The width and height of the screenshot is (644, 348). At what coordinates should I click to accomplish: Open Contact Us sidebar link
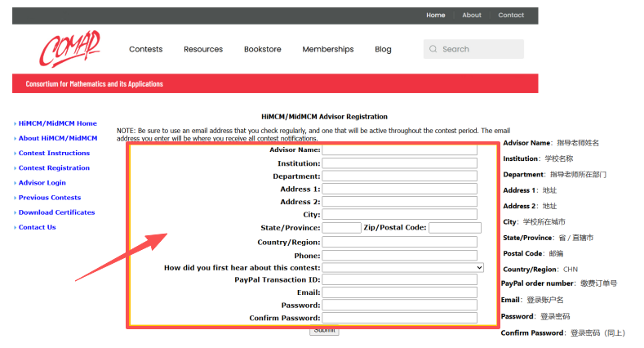click(x=37, y=227)
